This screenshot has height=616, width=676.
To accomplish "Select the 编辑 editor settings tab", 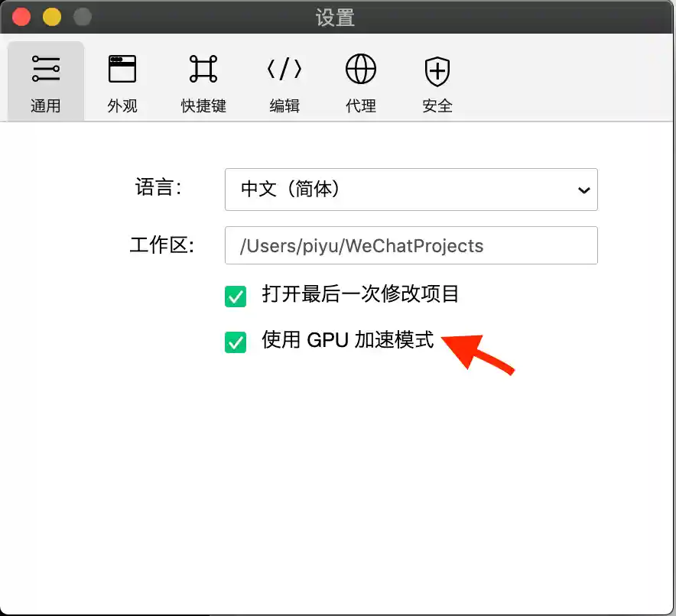I will point(284,82).
